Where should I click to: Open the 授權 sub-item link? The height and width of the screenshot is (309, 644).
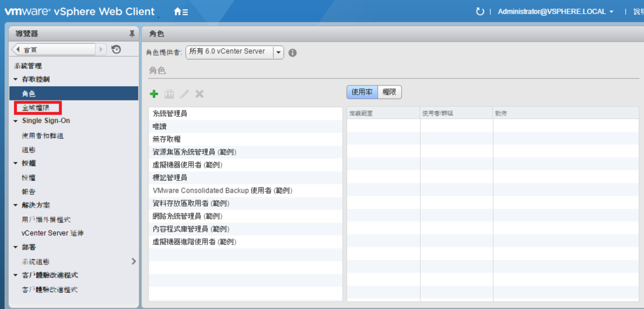pos(29,178)
